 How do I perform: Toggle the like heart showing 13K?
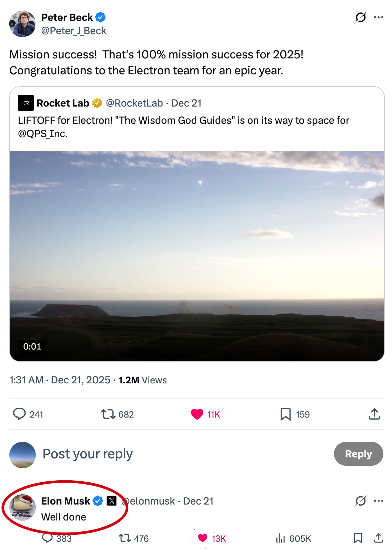pos(203,538)
